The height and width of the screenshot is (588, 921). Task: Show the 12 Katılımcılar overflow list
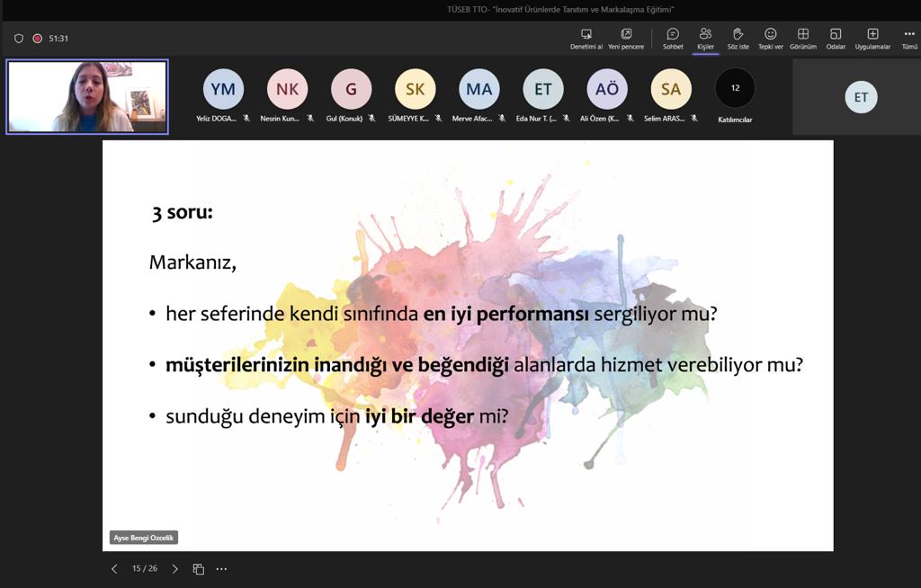point(735,89)
